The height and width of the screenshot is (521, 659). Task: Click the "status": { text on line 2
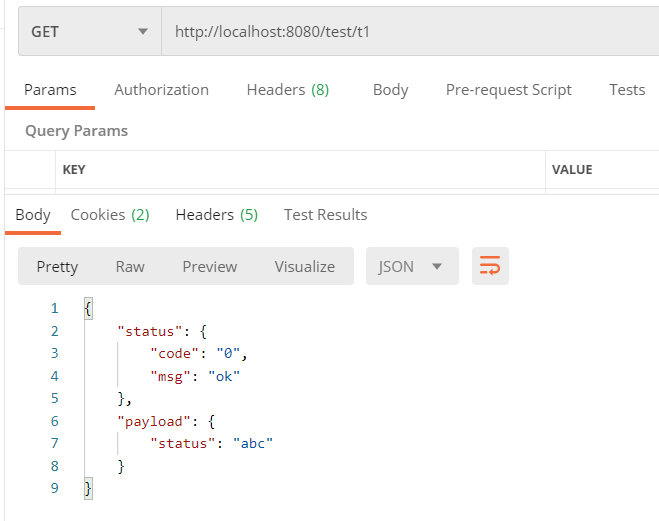click(162, 332)
